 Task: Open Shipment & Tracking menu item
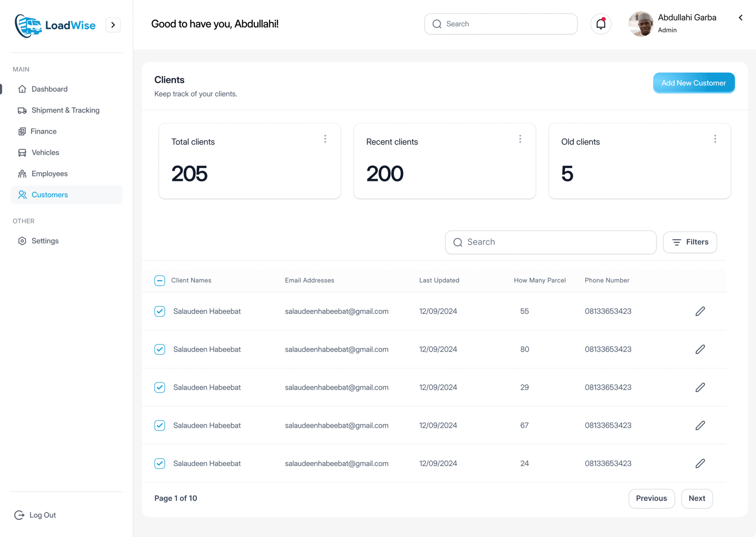[65, 110]
